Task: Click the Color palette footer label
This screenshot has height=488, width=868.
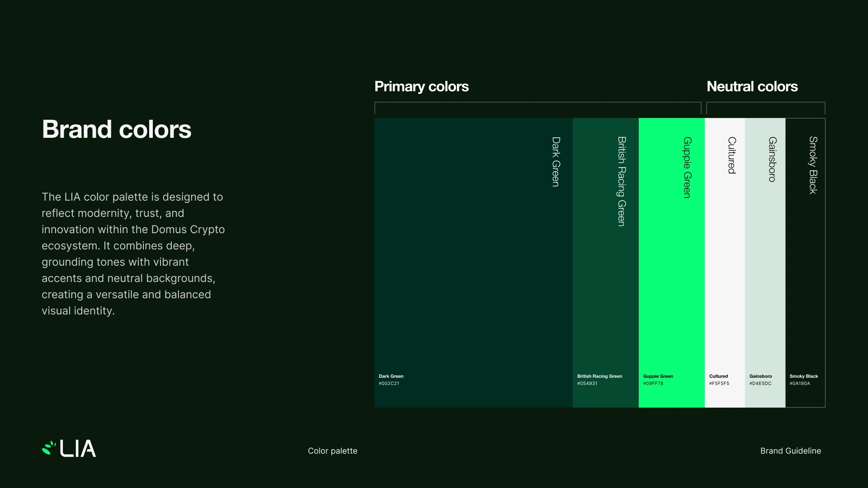Action: 332,451
